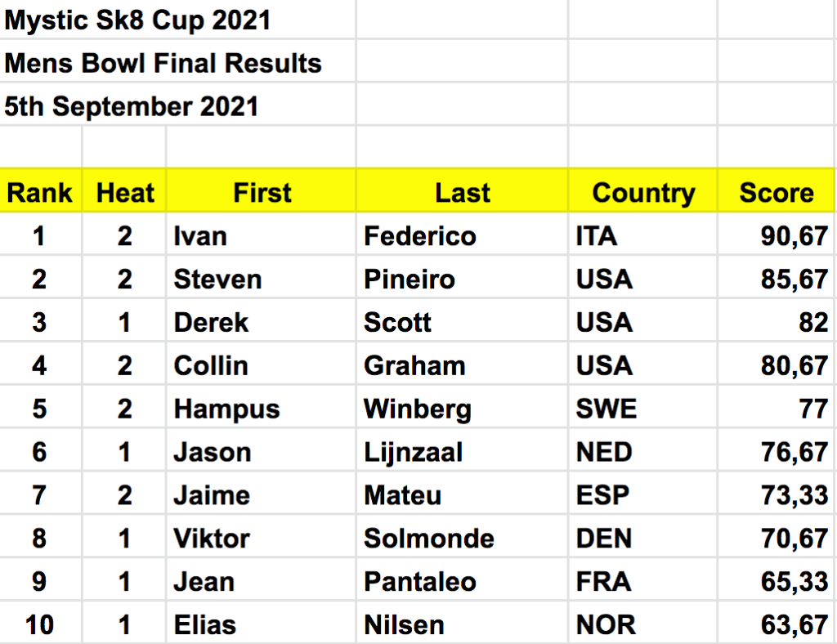Click the Country header cell
The width and height of the screenshot is (837, 644).
pyautogui.click(x=643, y=193)
